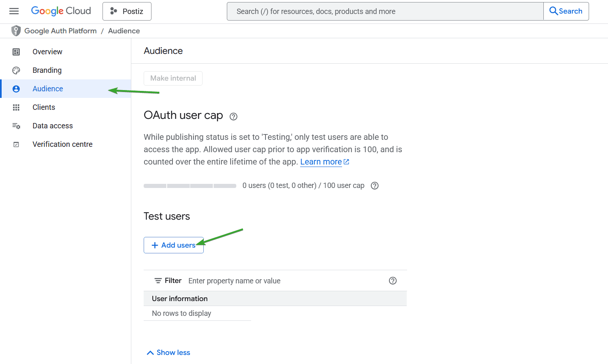Open help icon next to 100 user cap
Viewport: 608px width, 364px height.
pos(375,185)
